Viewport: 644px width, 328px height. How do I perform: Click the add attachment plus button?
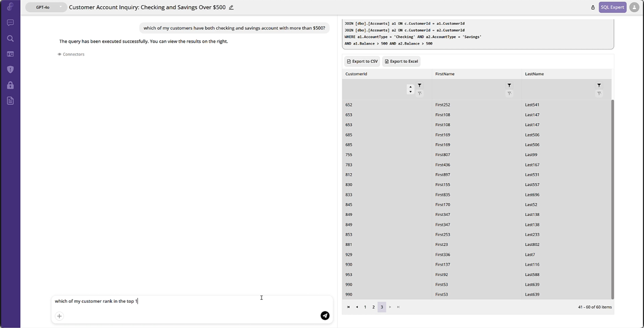[59, 316]
